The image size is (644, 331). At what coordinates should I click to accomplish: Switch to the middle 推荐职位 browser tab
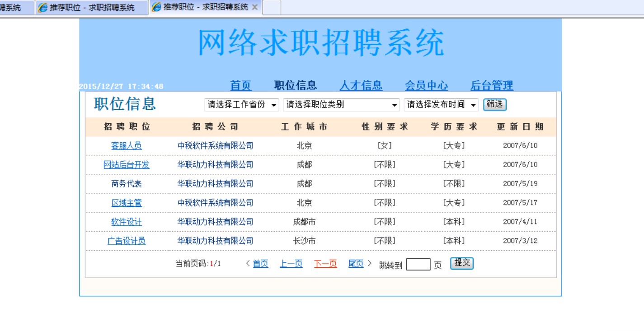click(x=92, y=8)
